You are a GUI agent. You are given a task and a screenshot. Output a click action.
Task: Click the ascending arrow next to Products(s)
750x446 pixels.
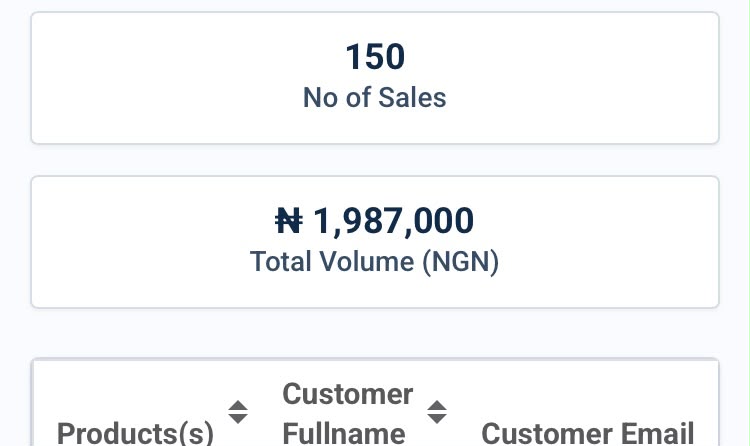coord(238,406)
